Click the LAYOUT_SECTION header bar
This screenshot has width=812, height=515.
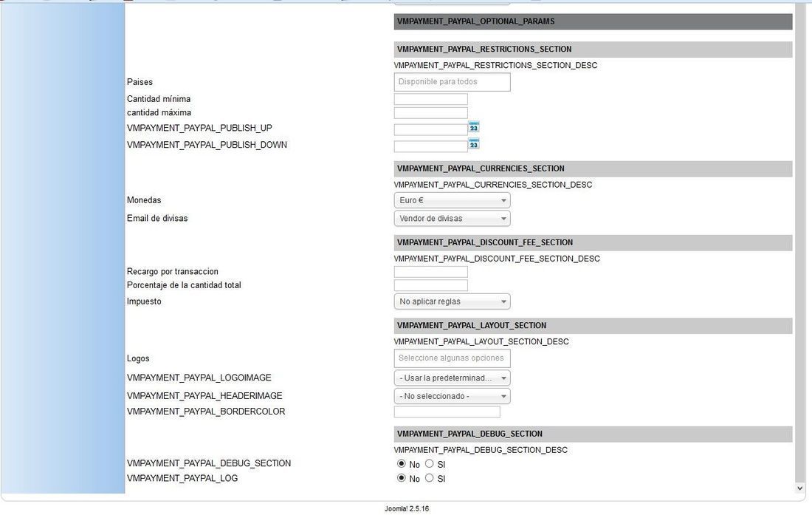pos(593,325)
